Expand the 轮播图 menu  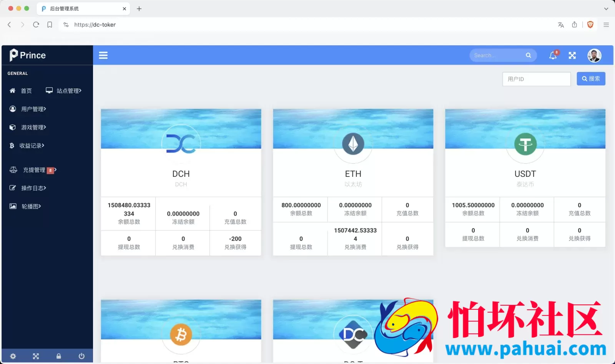[x=25, y=206]
